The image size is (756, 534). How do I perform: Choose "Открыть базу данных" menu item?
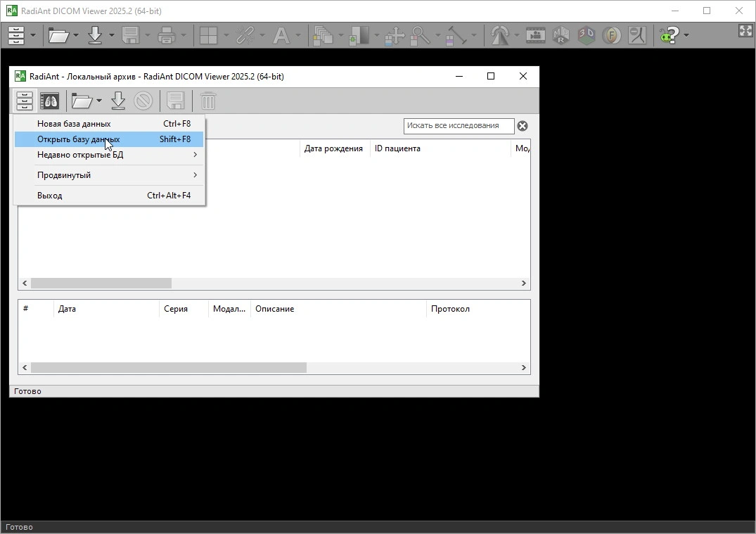(x=109, y=139)
